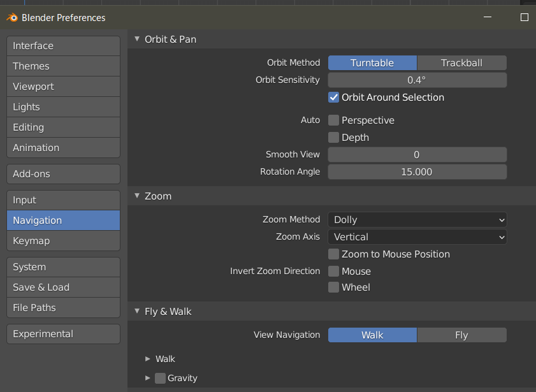
Task: Select the Editing preferences section
Action: (63, 127)
